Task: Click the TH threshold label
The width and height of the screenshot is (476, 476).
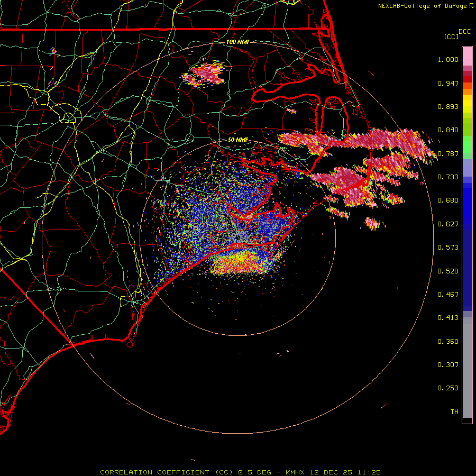Action: point(454,412)
